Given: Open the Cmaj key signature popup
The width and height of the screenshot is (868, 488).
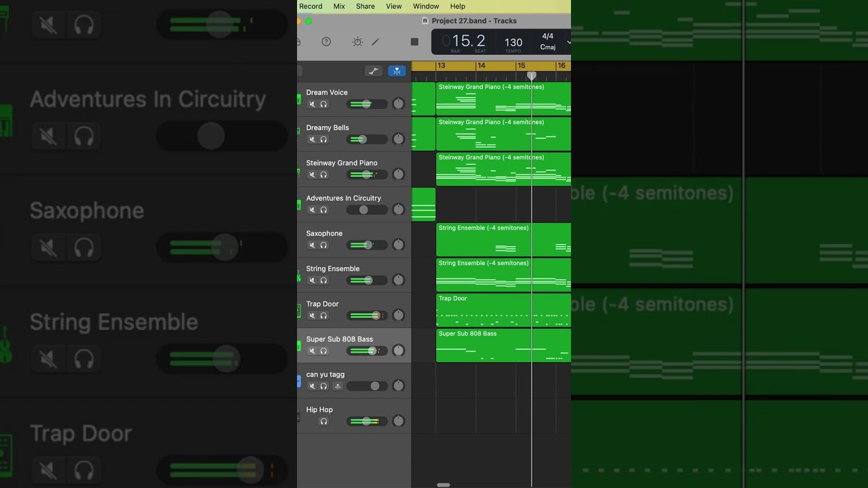Looking at the screenshot, I should click(x=548, y=47).
